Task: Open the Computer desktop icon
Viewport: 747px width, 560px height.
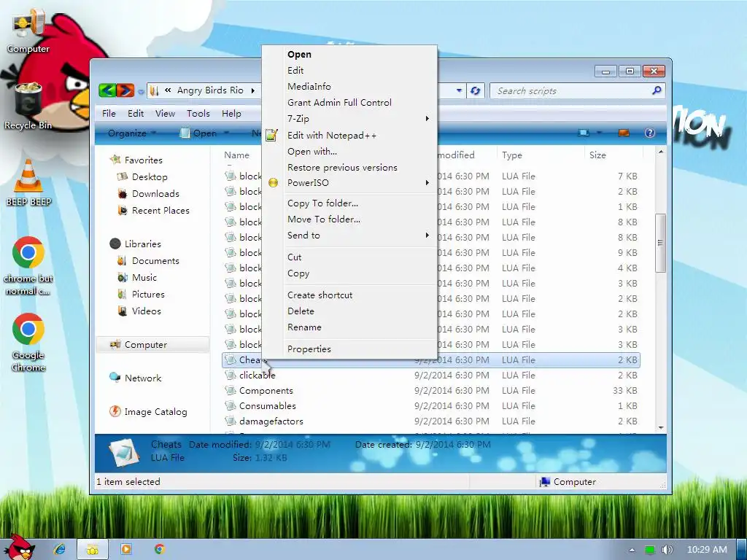Action: (28, 31)
